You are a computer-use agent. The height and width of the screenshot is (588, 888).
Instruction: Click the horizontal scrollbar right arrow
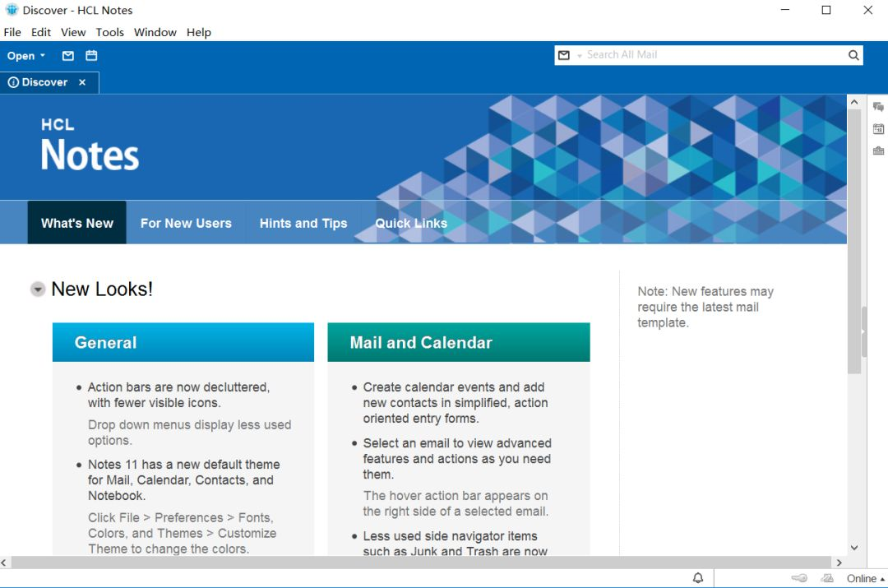[839, 563]
